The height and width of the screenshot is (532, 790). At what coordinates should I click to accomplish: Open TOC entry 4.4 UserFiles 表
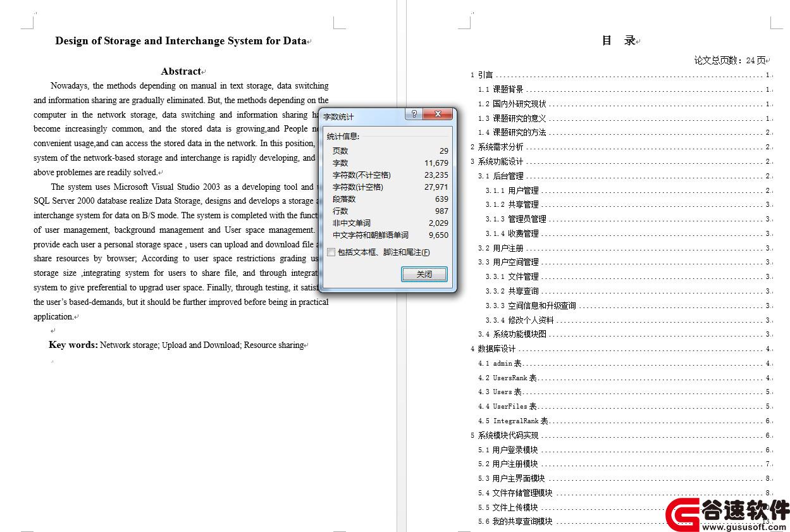pos(624,406)
